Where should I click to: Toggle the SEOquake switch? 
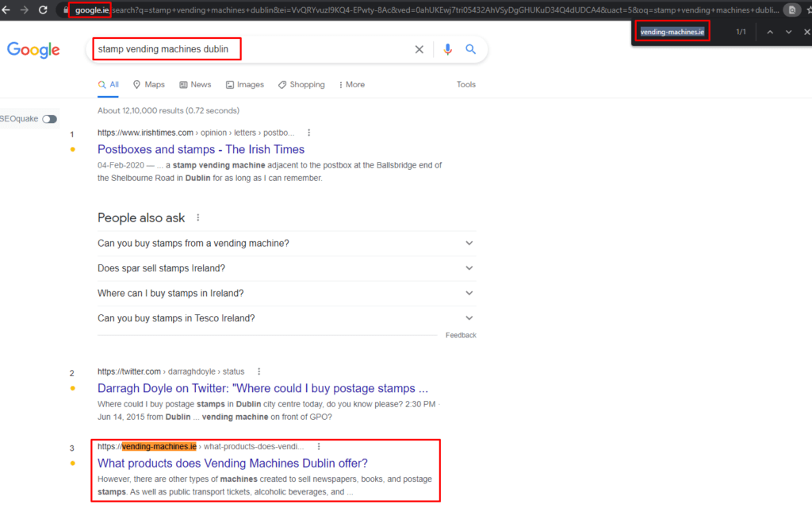(x=50, y=119)
